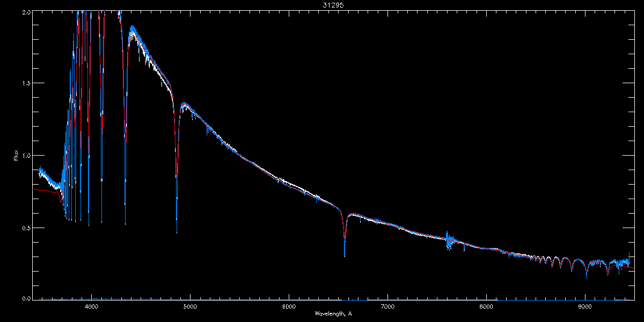Screen dimensions: 644x322
Task: Click the 8000 wavelength tick label
Action: coord(486,306)
